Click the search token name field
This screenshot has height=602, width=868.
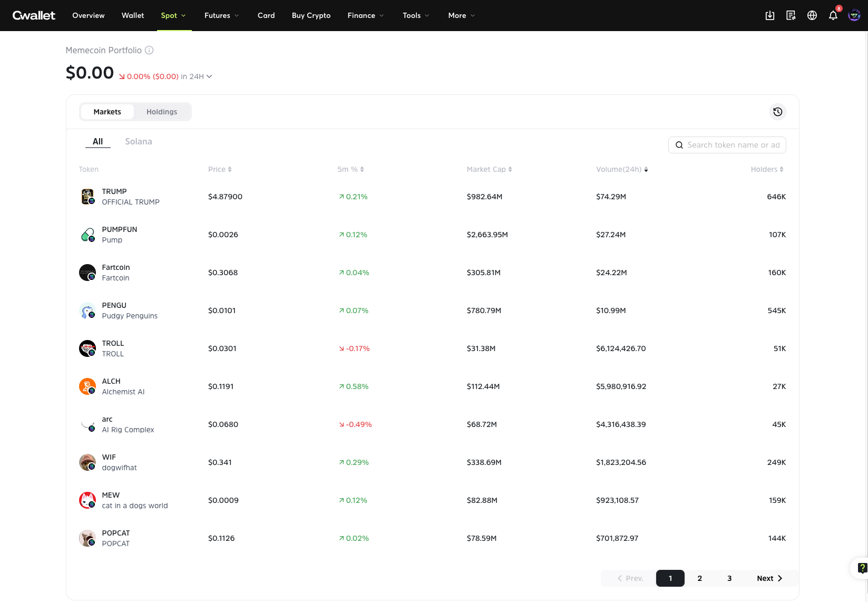coord(733,145)
